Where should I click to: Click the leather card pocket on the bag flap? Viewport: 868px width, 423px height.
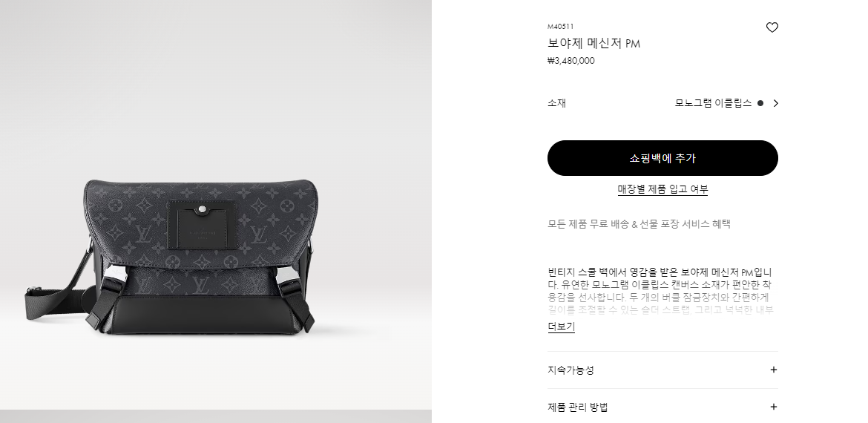pos(202,224)
